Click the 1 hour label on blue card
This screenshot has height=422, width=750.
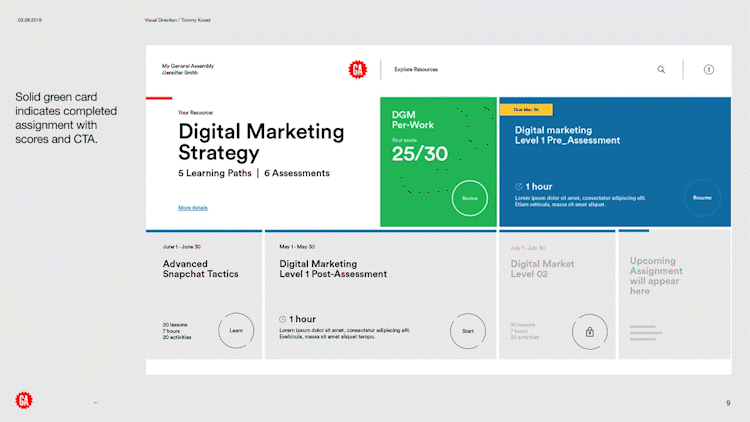pyautogui.click(x=539, y=187)
